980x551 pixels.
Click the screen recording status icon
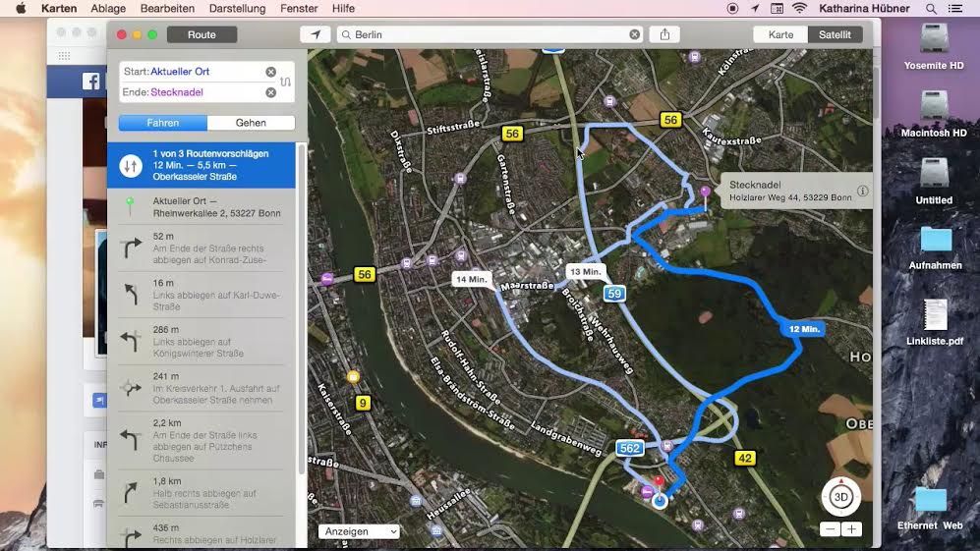click(732, 8)
